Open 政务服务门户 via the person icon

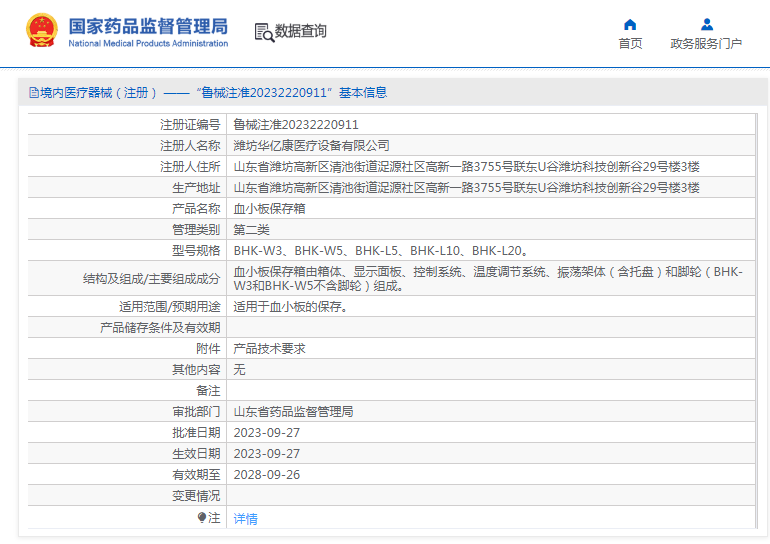[x=707, y=25]
